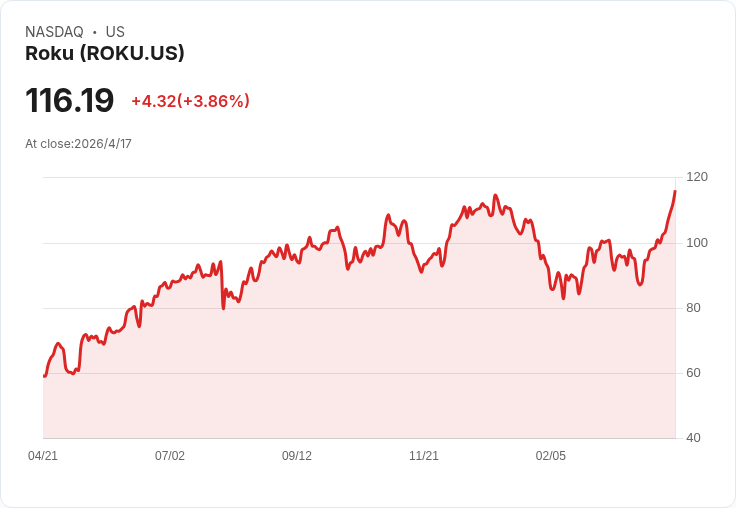Screen dimensions: 736x508
Task: Select the 07/02 date on x-axis
Action: pos(170,456)
